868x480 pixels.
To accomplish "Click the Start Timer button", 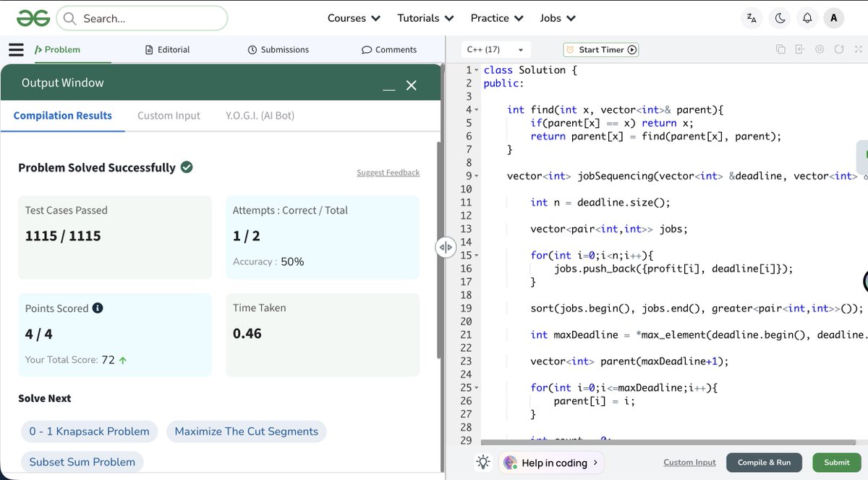I will [x=601, y=50].
